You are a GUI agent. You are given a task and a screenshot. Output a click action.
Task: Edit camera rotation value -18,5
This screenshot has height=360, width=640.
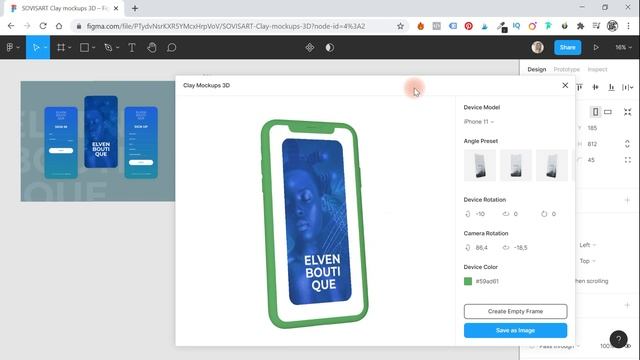tap(520, 248)
